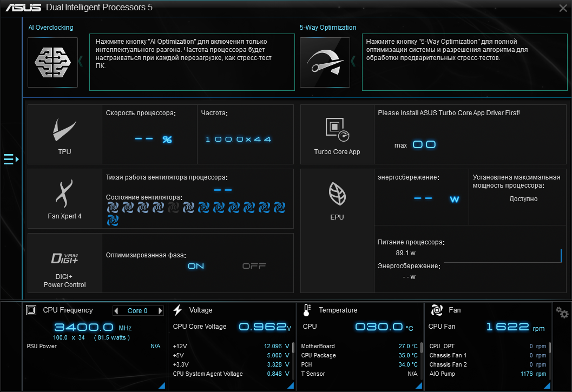
Task: Expand the Voltage panel corner arrow
Action: pyautogui.click(x=291, y=386)
